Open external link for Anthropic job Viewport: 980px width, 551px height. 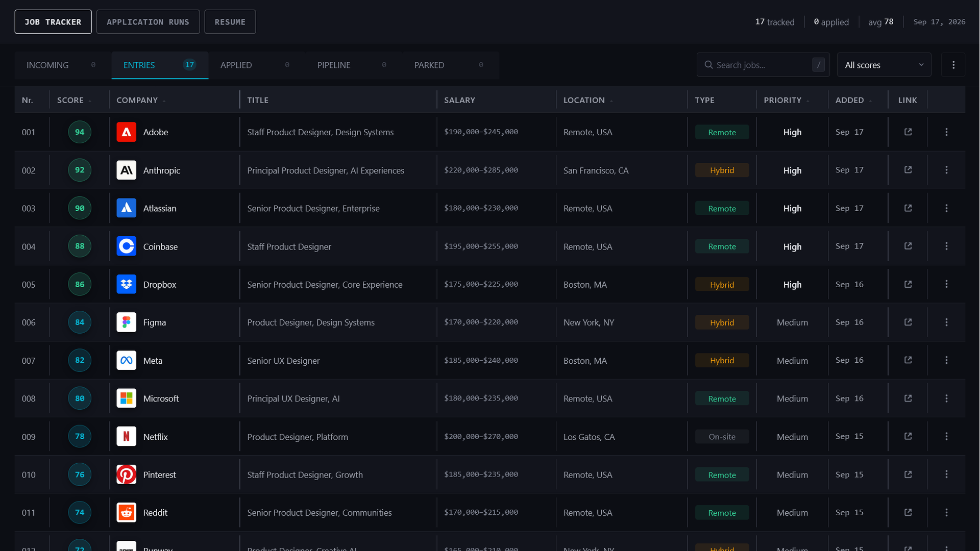click(x=908, y=170)
